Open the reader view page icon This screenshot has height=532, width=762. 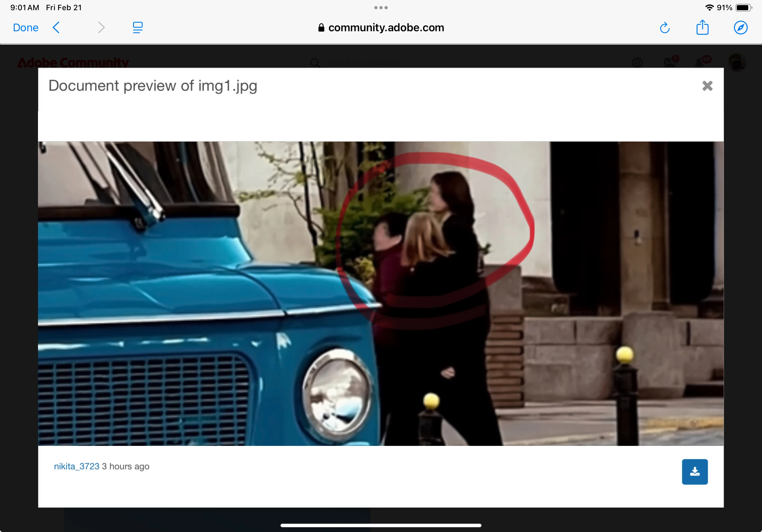pos(138,27)
